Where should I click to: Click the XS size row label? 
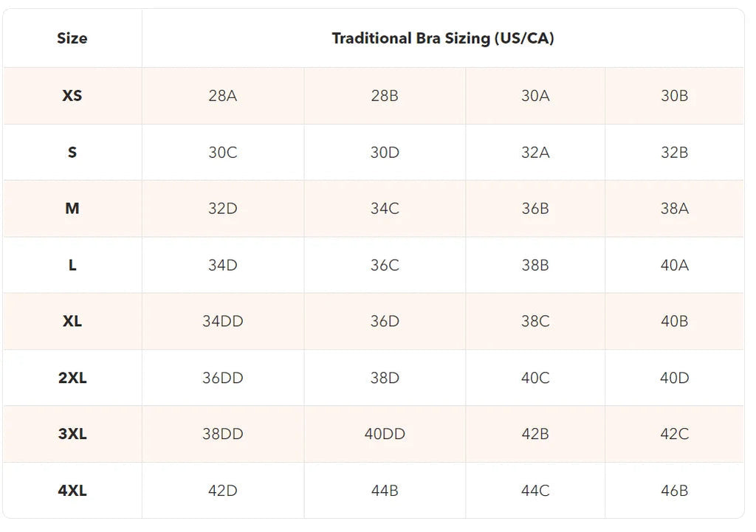tap(72, 95)
